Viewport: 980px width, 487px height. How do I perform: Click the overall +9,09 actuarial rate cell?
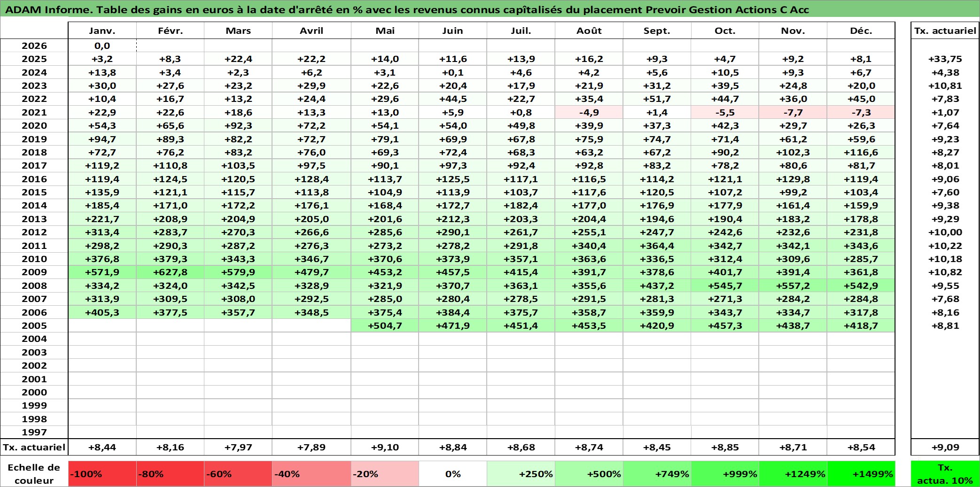click(945, 447)
